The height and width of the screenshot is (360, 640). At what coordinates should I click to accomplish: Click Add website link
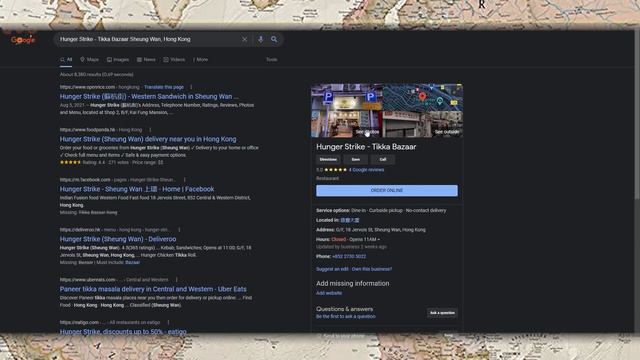pyautogui.click(x=329, y=293)
